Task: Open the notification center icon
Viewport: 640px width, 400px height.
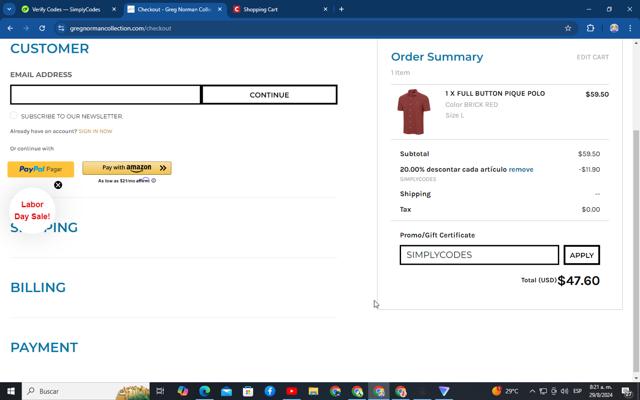Action: pos(627,391)
